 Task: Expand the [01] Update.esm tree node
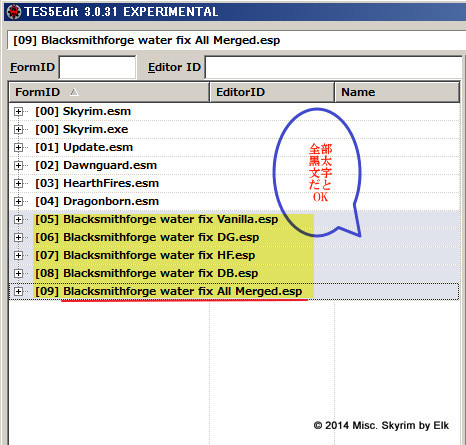click(x=18, y=148)
